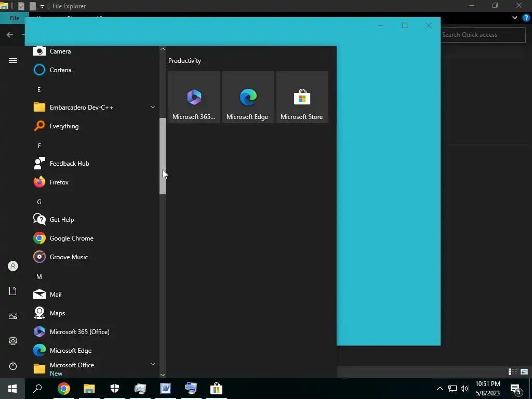Jump to letter G section header
The height and width of the screenshot is (399, 532).
pyautogui.click(x=39, y=202)
